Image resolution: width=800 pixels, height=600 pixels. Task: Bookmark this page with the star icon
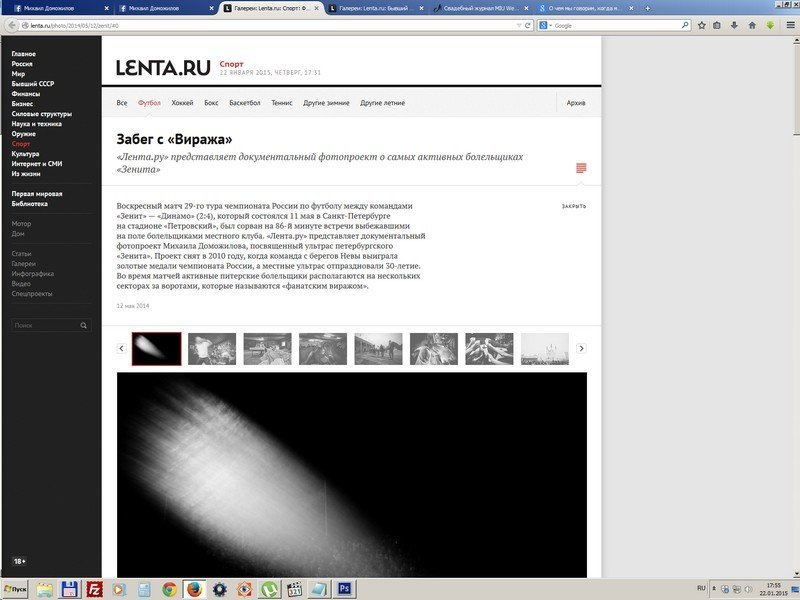[x=701, y=25]
